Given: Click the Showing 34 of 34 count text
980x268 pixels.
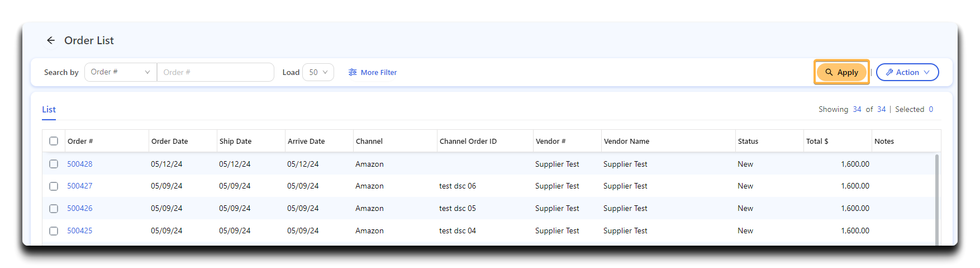Looking at the screenshot, I should click(x=852, y=109).
